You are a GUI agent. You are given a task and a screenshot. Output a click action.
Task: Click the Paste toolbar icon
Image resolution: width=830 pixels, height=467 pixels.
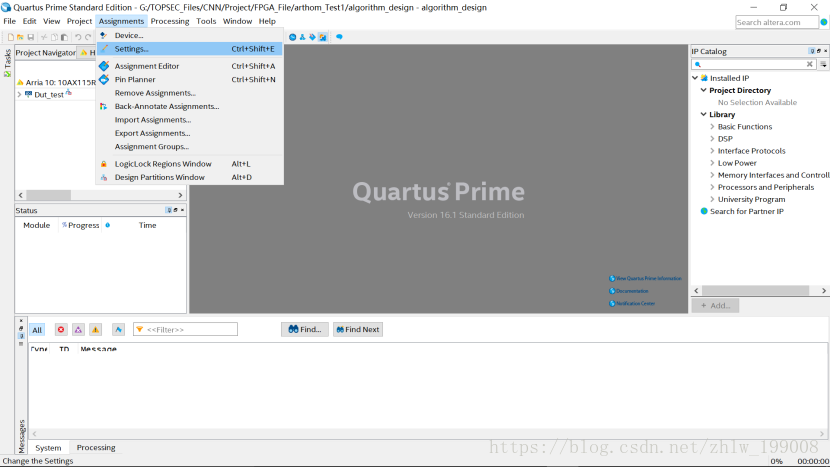[64, 37]
